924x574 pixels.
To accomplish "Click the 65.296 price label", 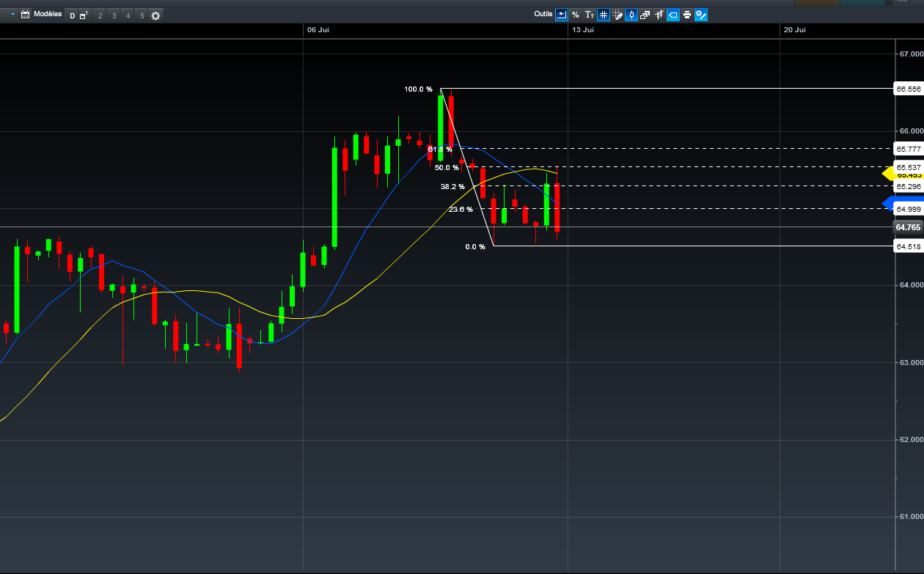I will [x=907, y=187].
